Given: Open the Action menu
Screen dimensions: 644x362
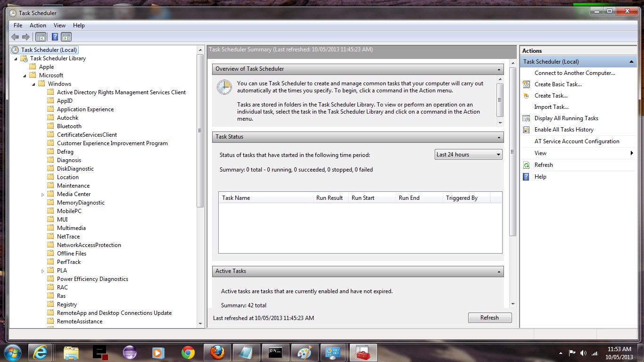Looking at the screenshot, I should pyautogui.click(x=38, y=25).
